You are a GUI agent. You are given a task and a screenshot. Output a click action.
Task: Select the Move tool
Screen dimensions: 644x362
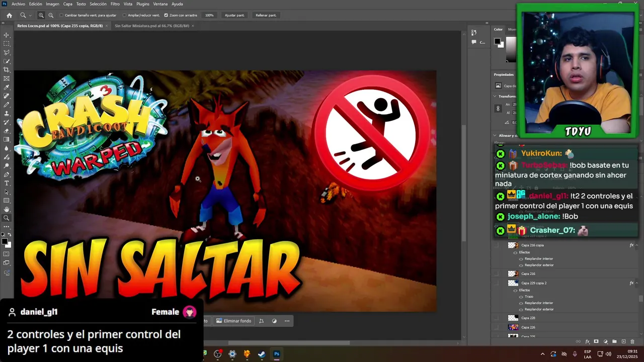point(7,35)
